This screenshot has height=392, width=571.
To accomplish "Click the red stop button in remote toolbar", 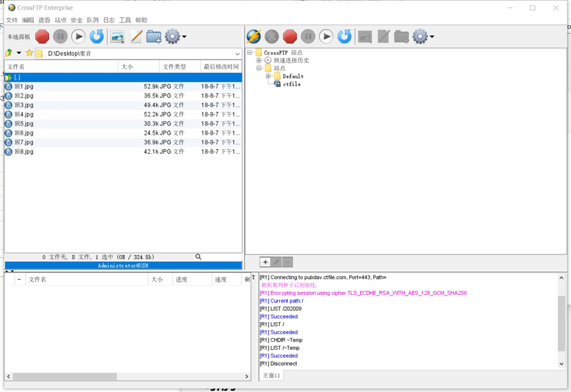I will coord(290,37).
